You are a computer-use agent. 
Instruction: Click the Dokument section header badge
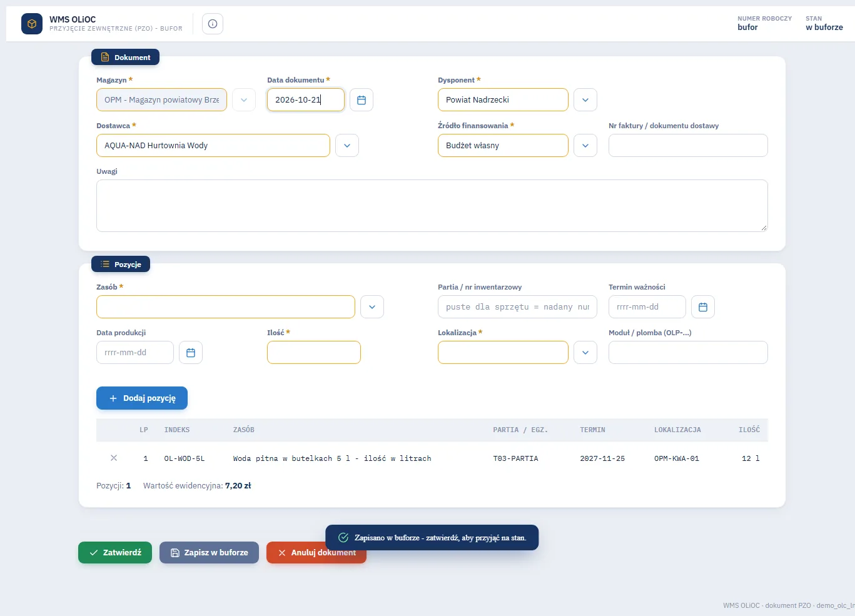[125, 58]
